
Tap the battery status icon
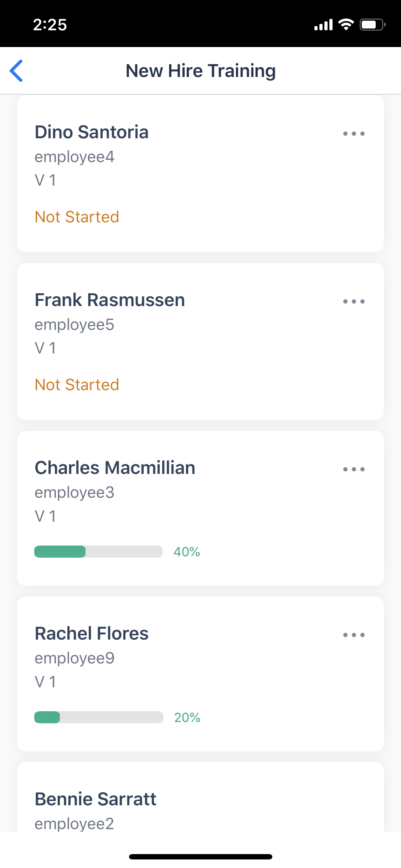(372, 25)
